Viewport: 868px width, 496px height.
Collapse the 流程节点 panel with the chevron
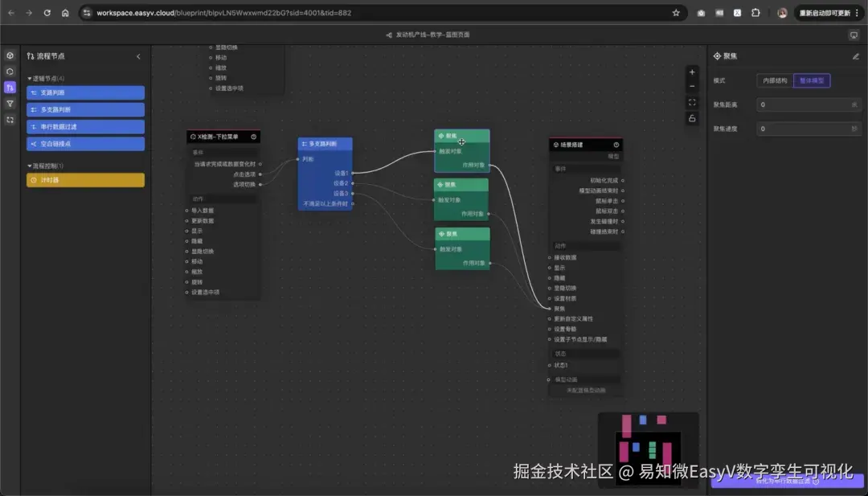pyautogui.click(x=138, y=56)
